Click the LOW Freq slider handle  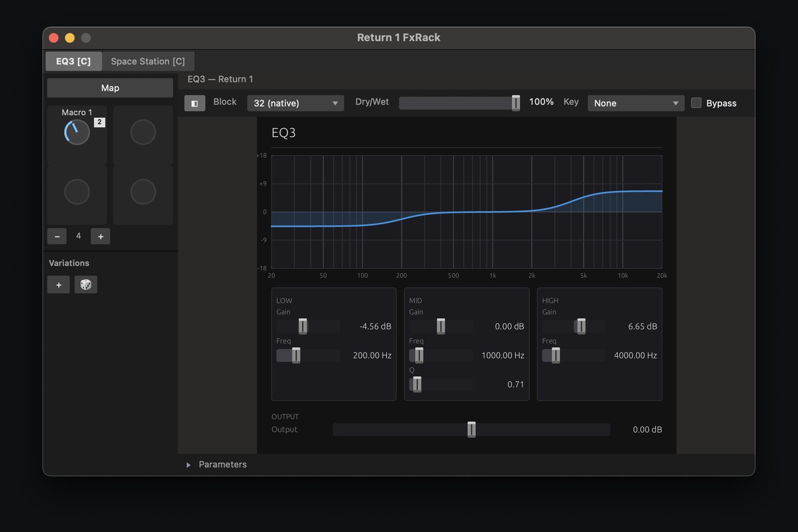pyautogui.click(x=296, y=355)
